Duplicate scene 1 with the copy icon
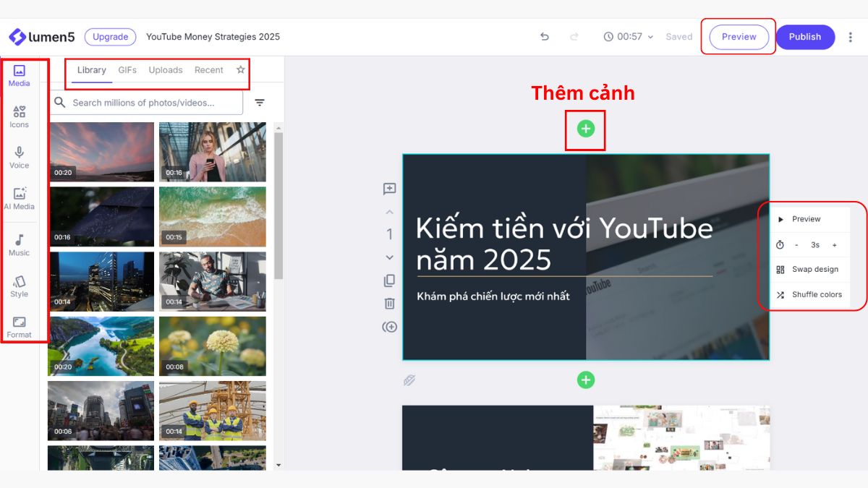868x488 pixels. [x=389, y=281]
